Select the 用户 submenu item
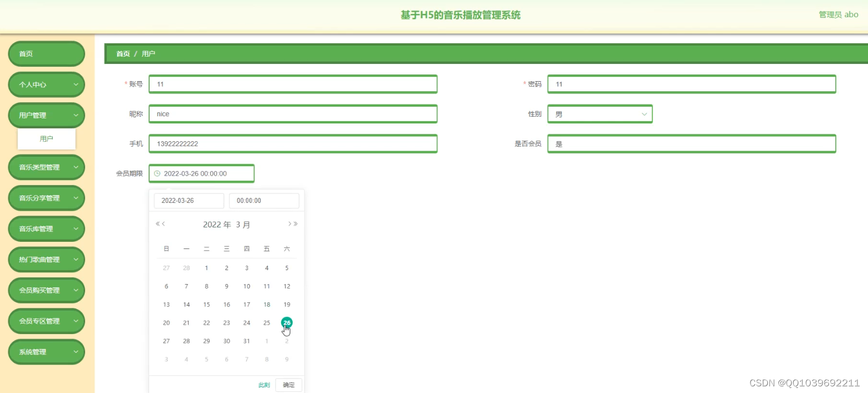The width and height of the screenshot is (868, 393). coord(47,139)
